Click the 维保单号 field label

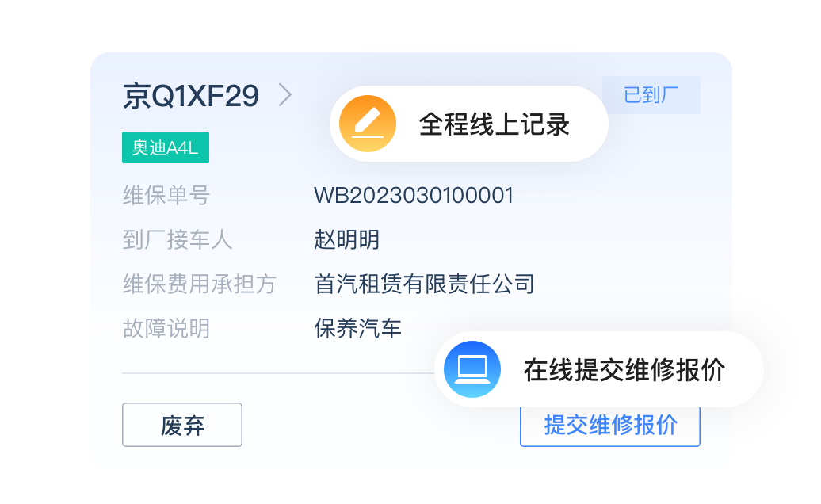coord(166,196)
